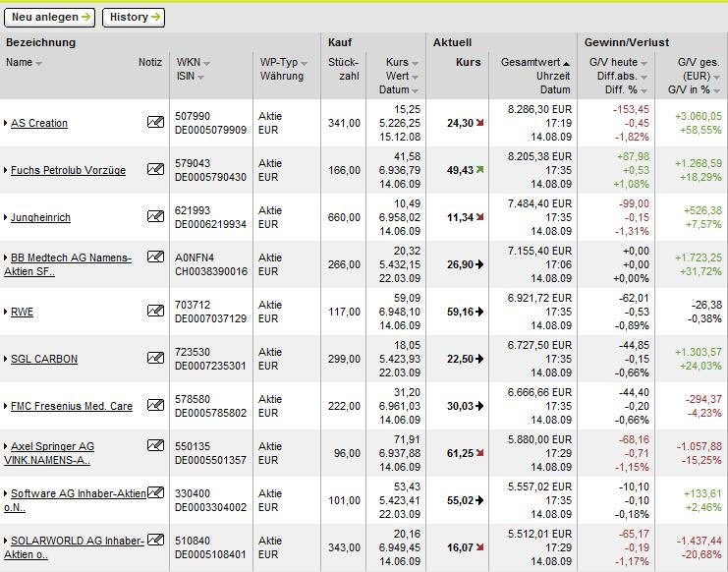The image size is (728, 572).
Task: Open the Fuchs Petrolub Vorzüge link
Action: 68,170
